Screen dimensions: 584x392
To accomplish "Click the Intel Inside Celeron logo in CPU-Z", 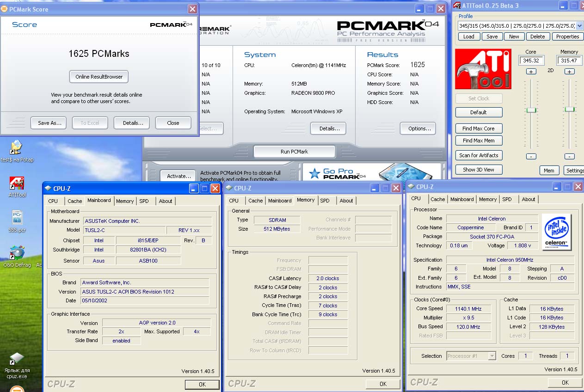I will pos(557,232).
